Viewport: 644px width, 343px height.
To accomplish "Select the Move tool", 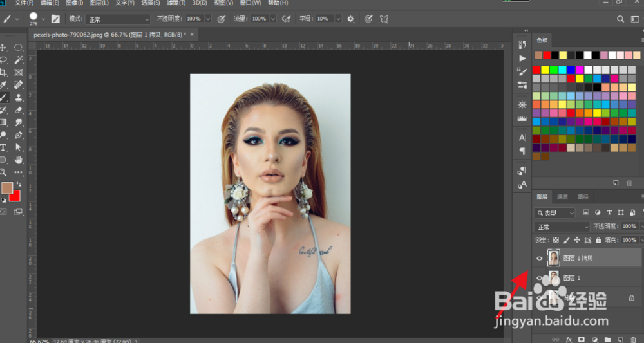I will click(3, 48).
